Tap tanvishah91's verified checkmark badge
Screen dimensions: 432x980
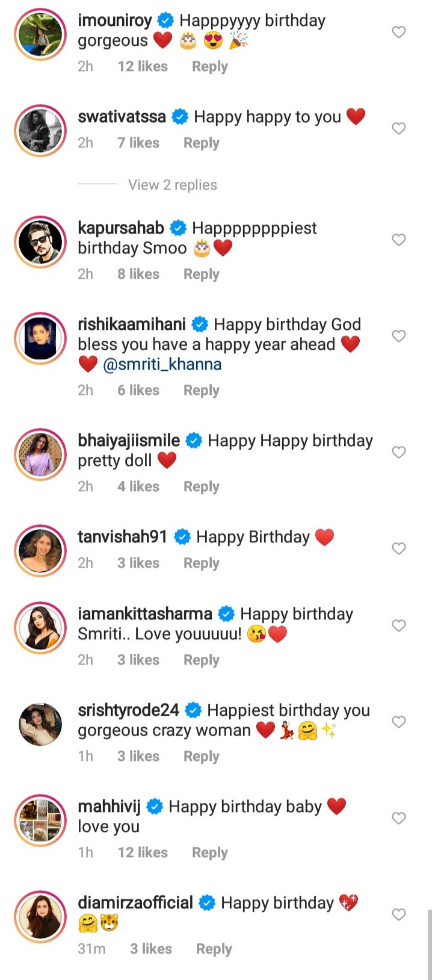(x=182, y=536)
